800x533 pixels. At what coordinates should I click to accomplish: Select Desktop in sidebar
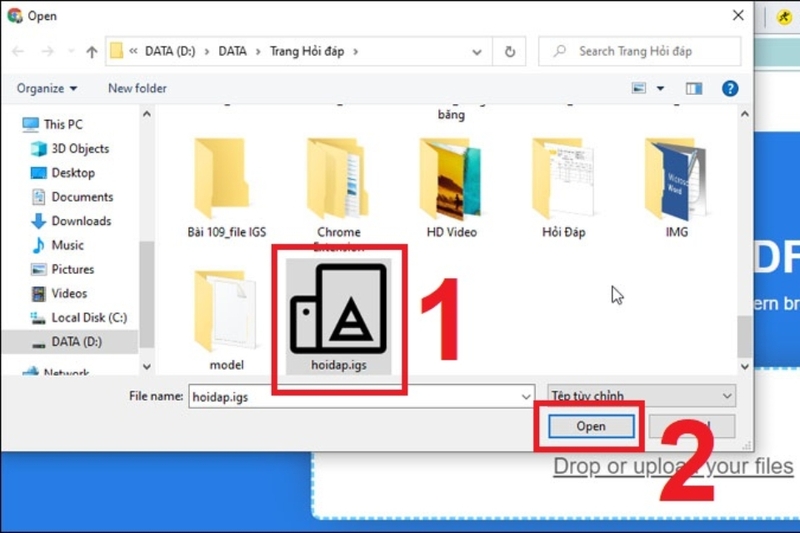[63, 173]
